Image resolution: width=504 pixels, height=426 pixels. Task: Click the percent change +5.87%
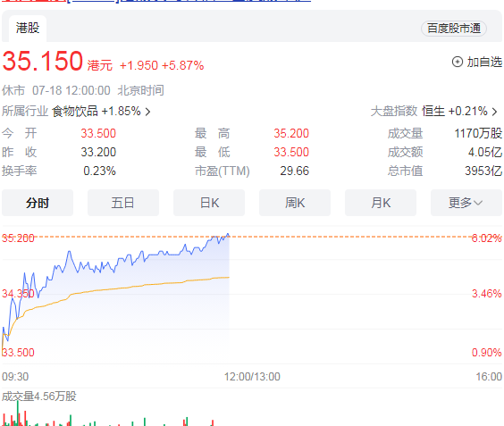(x=182, y=65)
